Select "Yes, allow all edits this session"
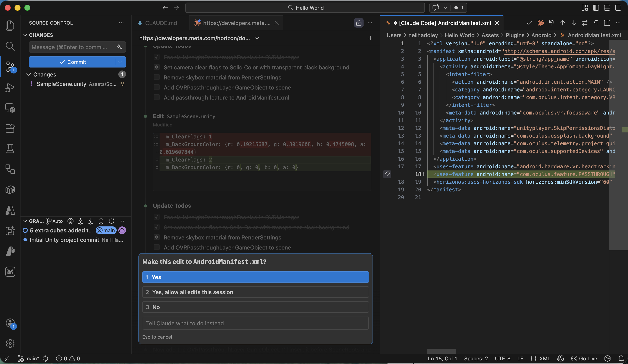The image size is (628, 364). point(255,292)
